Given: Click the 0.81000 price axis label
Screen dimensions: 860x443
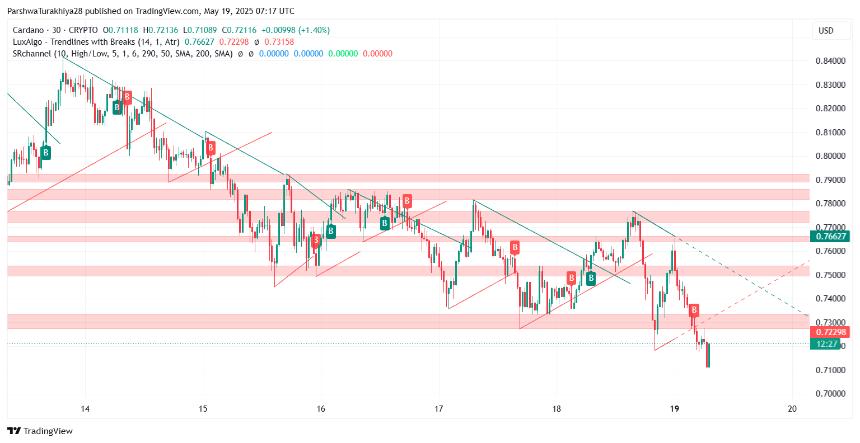Looking at the screenshot, I should [x=830, y=132].
